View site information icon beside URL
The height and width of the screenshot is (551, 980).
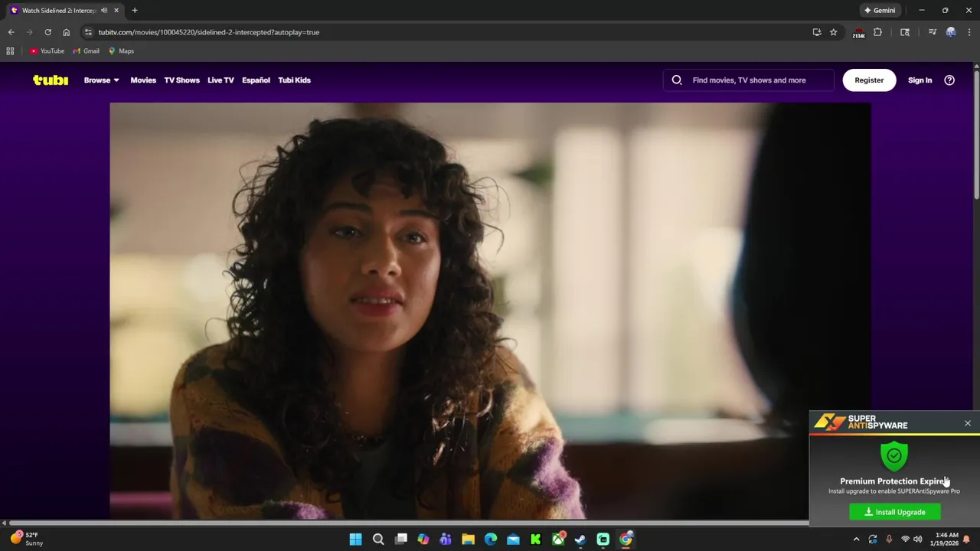[88, 32]
